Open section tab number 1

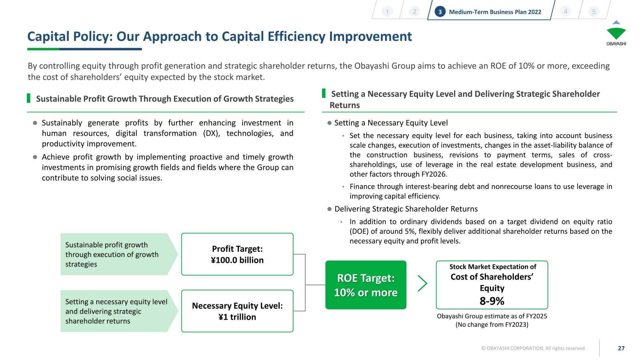(387, 12)
